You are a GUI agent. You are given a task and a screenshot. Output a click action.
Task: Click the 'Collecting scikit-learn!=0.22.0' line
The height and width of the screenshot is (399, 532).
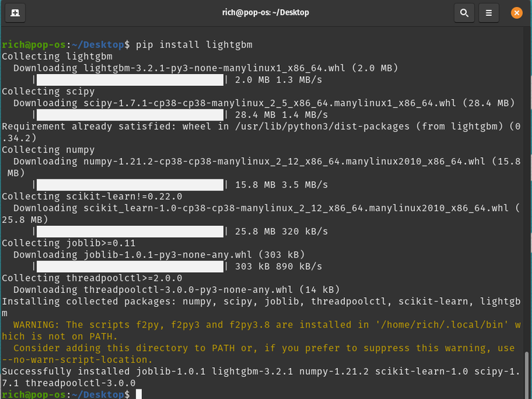click(x=92, y=197)
